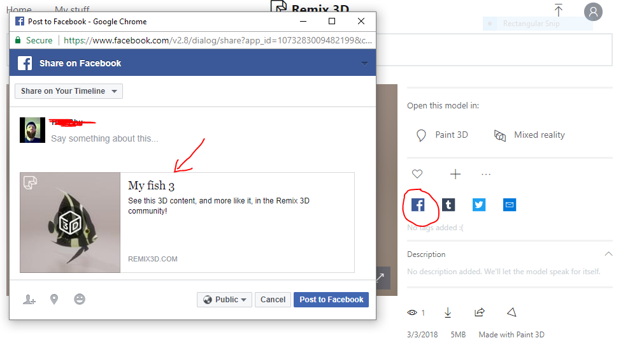Click the Remix 3D logo title
Screen dimensions: 644x352
coord(310,8)
